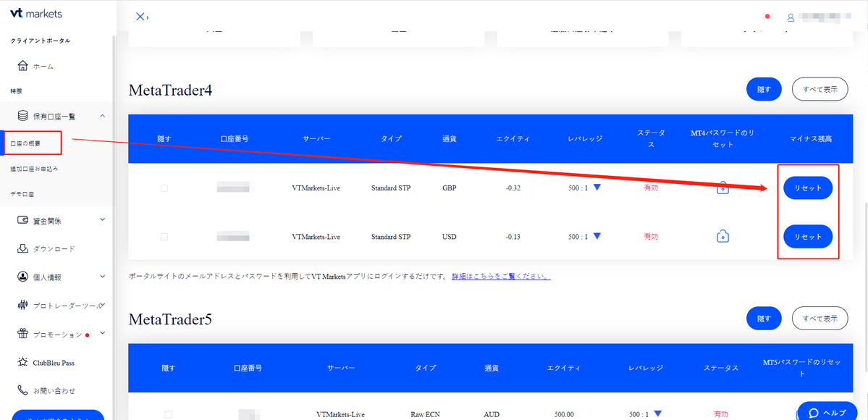Click the MetaTrader5 heading

(171, 319)
